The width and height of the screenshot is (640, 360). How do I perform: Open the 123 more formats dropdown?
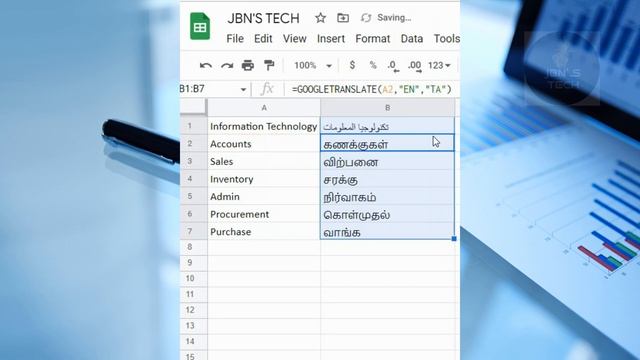[x=439, y=65]
